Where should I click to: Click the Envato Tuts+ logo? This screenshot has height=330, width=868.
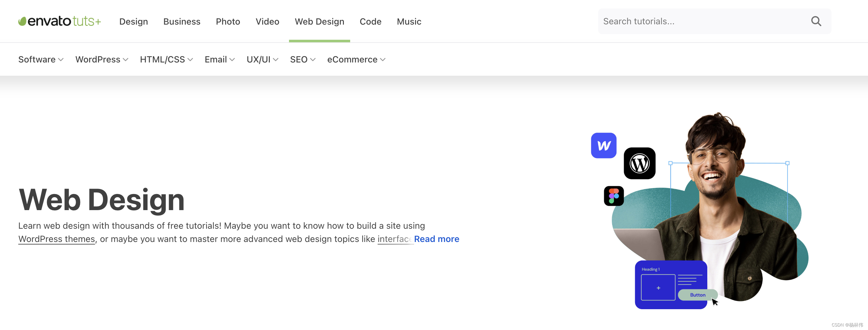coord(59,21)
